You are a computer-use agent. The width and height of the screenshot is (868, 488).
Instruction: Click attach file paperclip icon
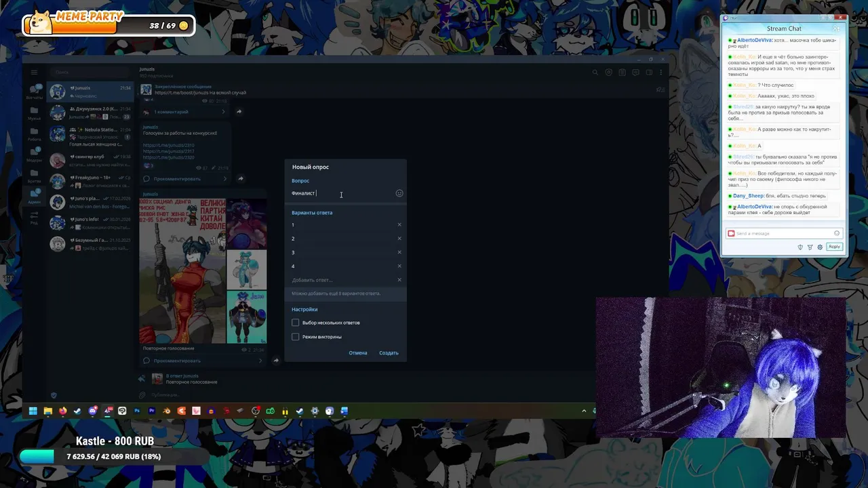(142, 394)
